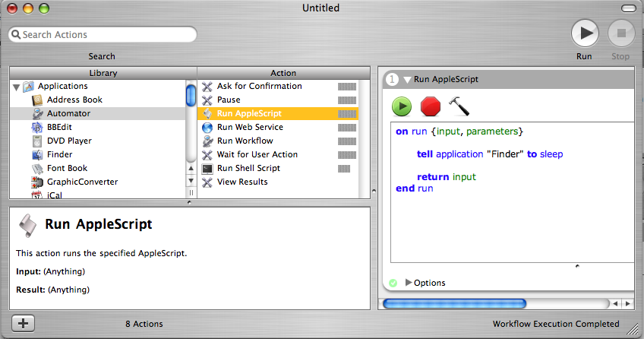Click the Run Shell Script terminal icon
This screenshot has height=339, width=644.
click(207, 169)
